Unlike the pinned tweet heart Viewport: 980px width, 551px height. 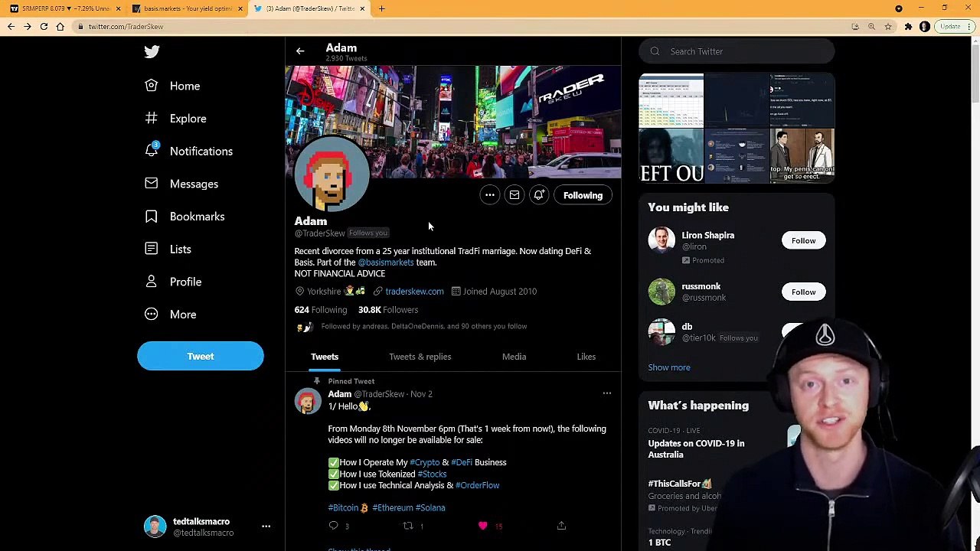(482, 526)
